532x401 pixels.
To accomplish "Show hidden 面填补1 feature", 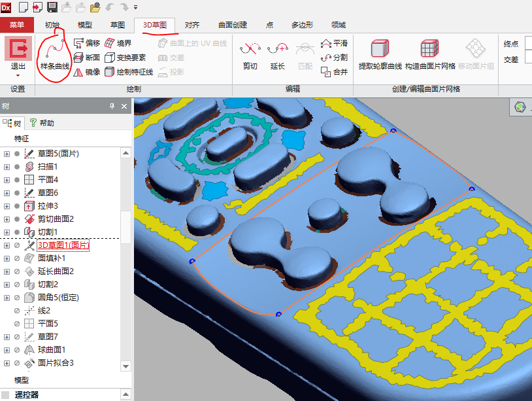I will pos(17,258).
